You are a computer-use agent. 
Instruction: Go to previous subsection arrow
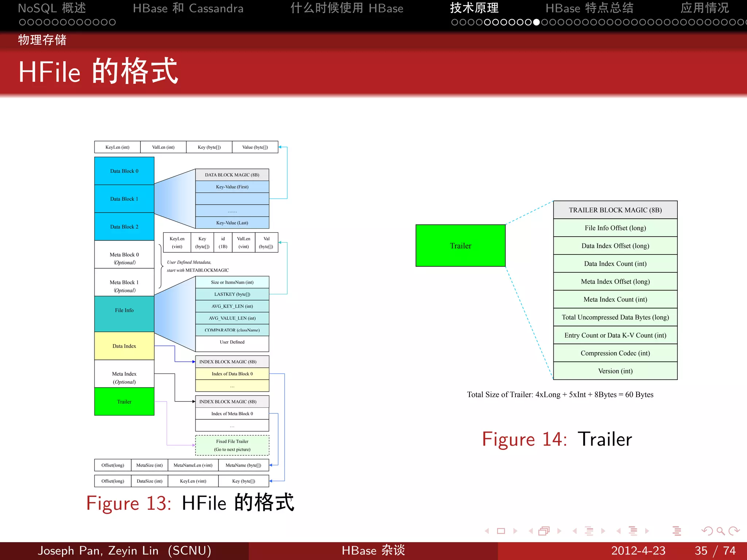coord(575,531)
